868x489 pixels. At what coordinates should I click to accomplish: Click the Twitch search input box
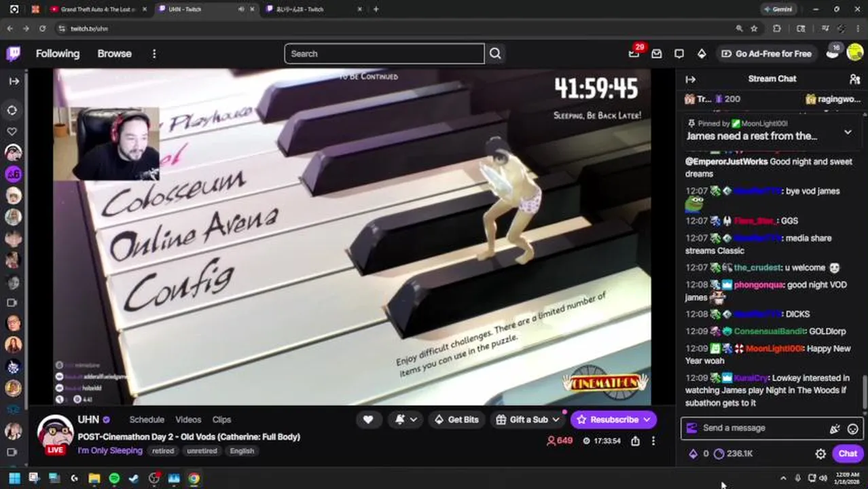384,54
